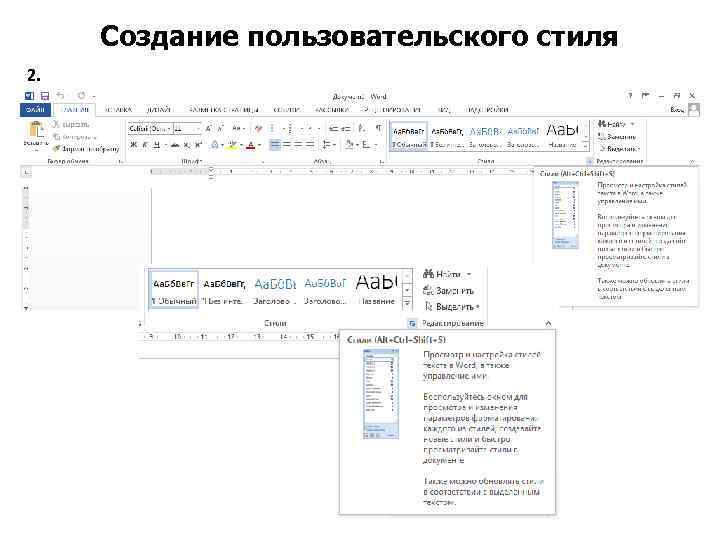The image size is (720, 540).
Task: Open the Line Spacing dropdown
Action: pos(329,145)
